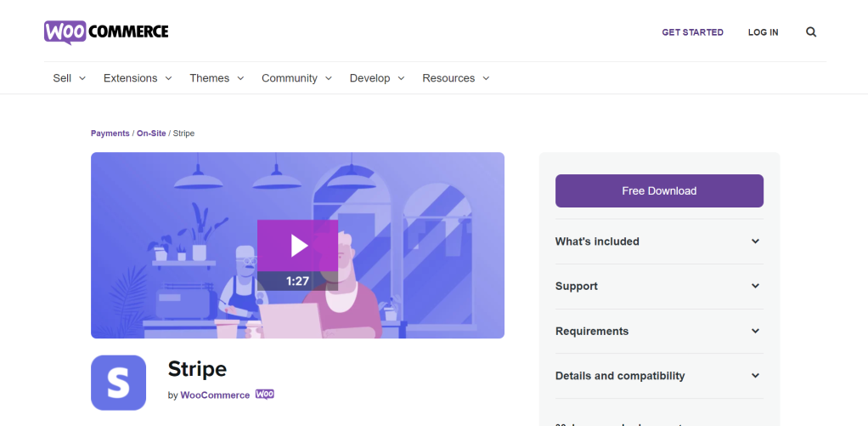Click the Stripe S logo icon
The height and width of the screenshot is (426, 868).
click(118, 383)
